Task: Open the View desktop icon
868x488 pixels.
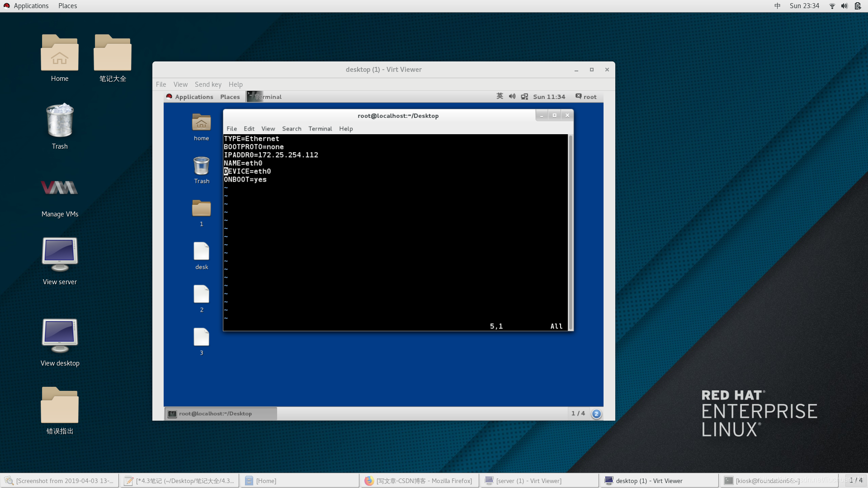Action: pyautogui.click(x=60, y=336)
